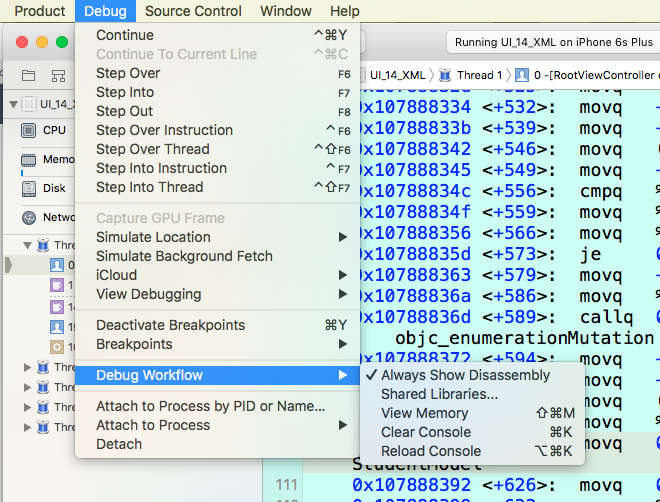The width and height of the screenshot is (660, 502).
Task: Click line number 111 in gutter
Action: pyautogui.click(x=286, y=485)
